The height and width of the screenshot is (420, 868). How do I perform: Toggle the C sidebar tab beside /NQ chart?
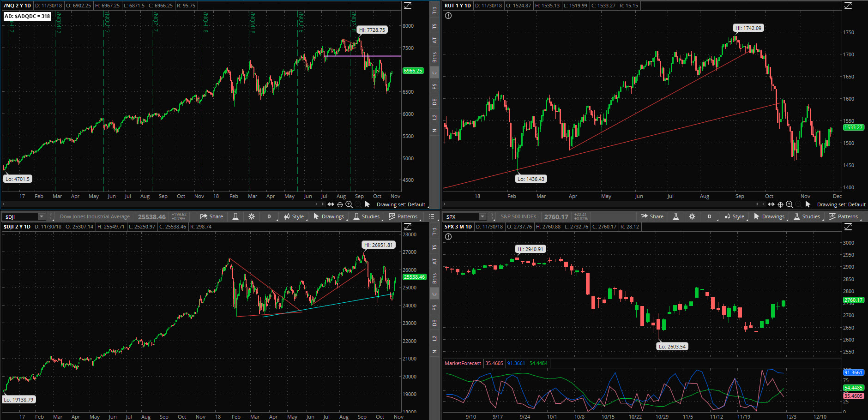point(434,72)
